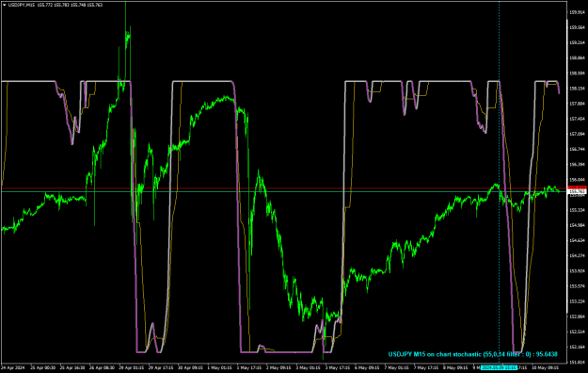588x373 pixels.
Task: Click the 1 May 17:15 time label
Action: (x=249, y=367)
